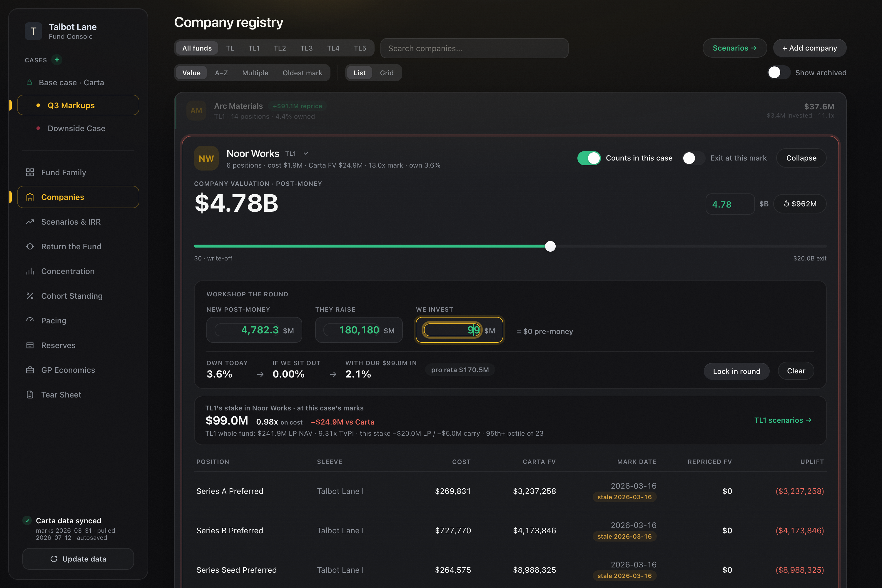
Task: Expand the Arc Materials row
Action: 510,111
